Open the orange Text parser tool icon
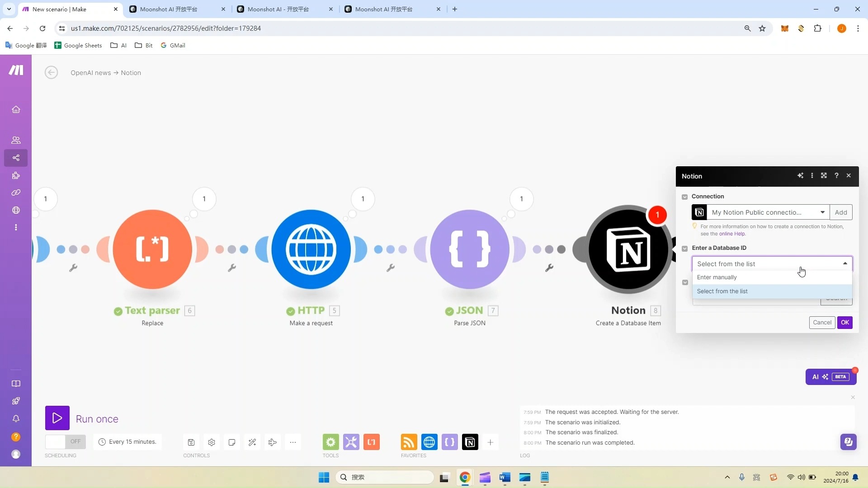868x488 pixels. coord(372,442)
